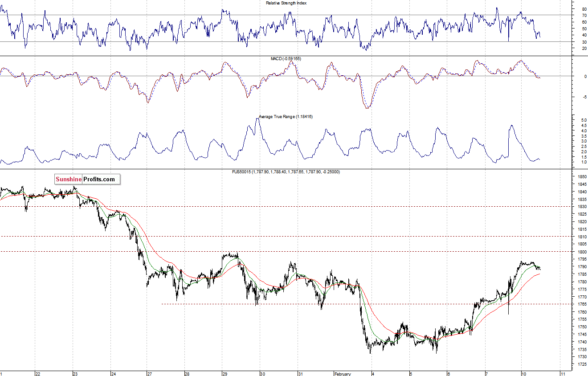This screenshot has width=588, height=376.
Task: Open the SunshineProfits.com logo link
Action: tap(87, 180)
